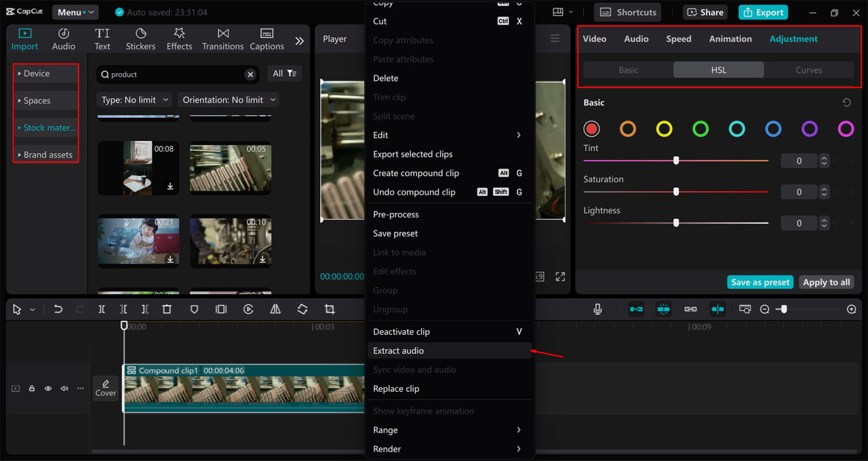Click the Share button
Image resolution: width=868 pixels, height=461 pixels.
pos(707,12)
